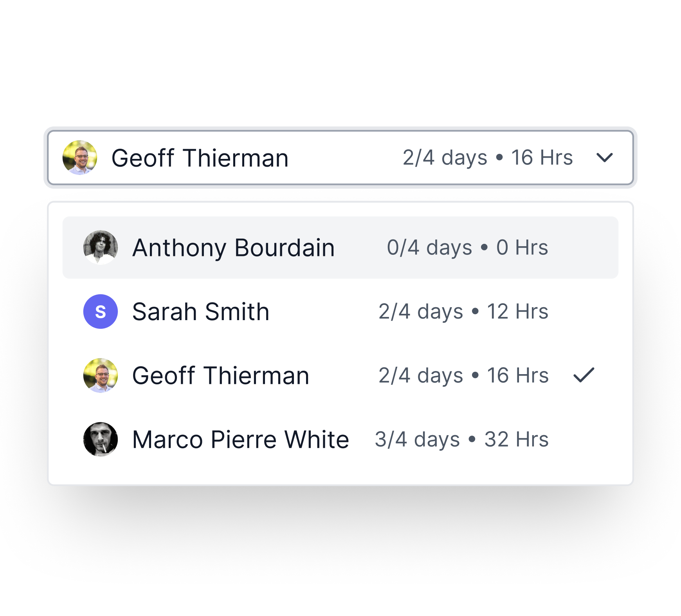This screenshot has height=616, width=681.
Task: Click the 2/4 days • 12 Hrs availability text
Action: [463, 312]
